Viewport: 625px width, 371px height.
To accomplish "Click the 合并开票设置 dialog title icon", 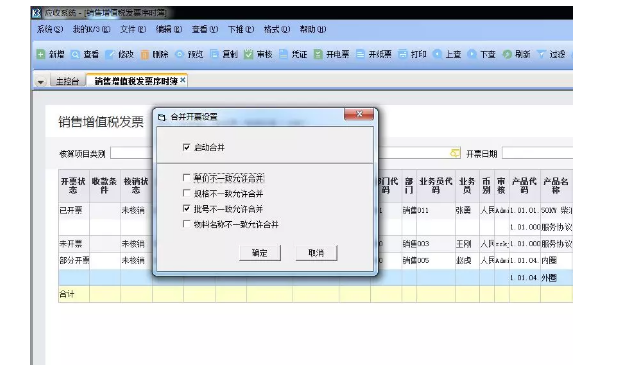I will click(x=161, y=117).
